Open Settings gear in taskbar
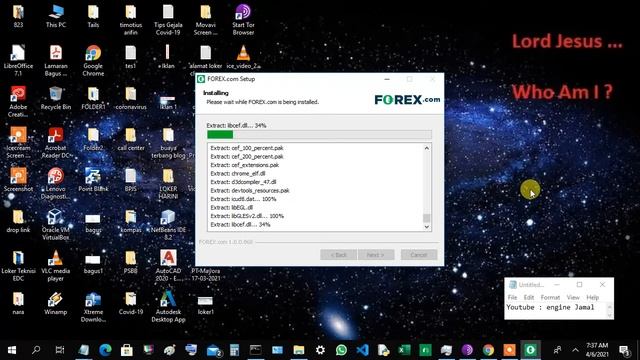Image resolution: width=640 pixels, height=360 pixels. (x=320, y=350)
